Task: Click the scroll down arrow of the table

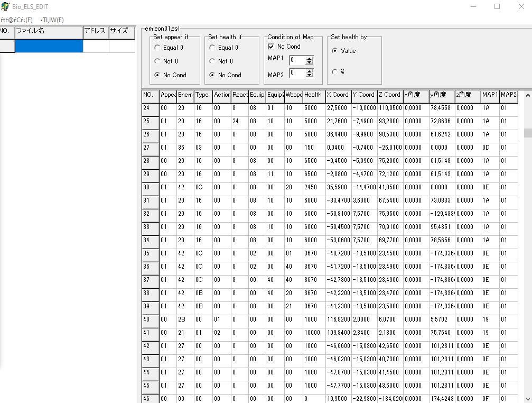Action: click(528, 399)
